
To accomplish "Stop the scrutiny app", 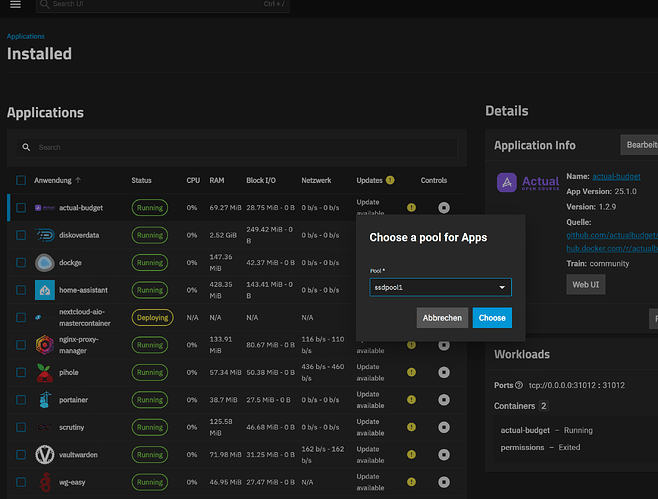I will click(444, 427).
